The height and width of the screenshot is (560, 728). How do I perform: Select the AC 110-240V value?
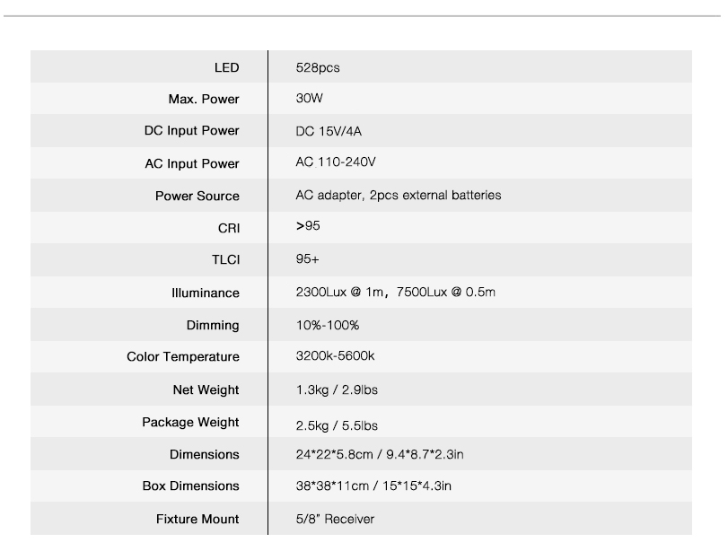click(335, 162)
